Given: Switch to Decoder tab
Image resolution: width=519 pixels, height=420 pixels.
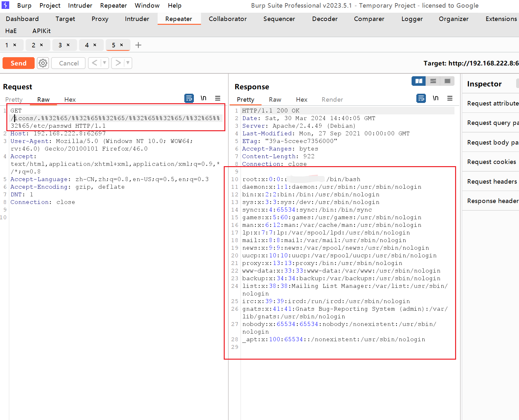Looking at the screenshot, I should (x=325, y=19).
